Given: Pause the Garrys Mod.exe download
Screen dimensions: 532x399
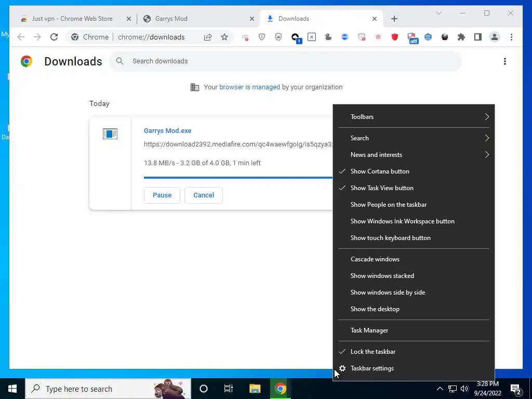Looking at the screenshot, I should click(x=162, y=195).
